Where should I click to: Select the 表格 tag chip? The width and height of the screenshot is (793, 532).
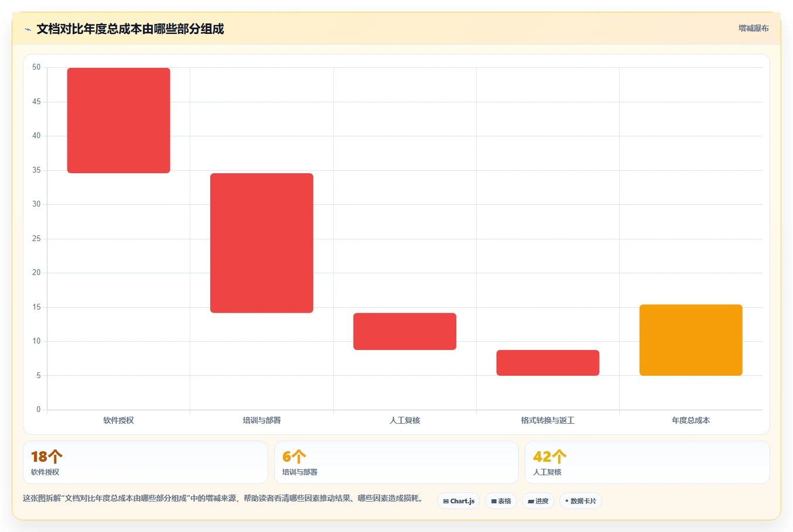(501, 501)
